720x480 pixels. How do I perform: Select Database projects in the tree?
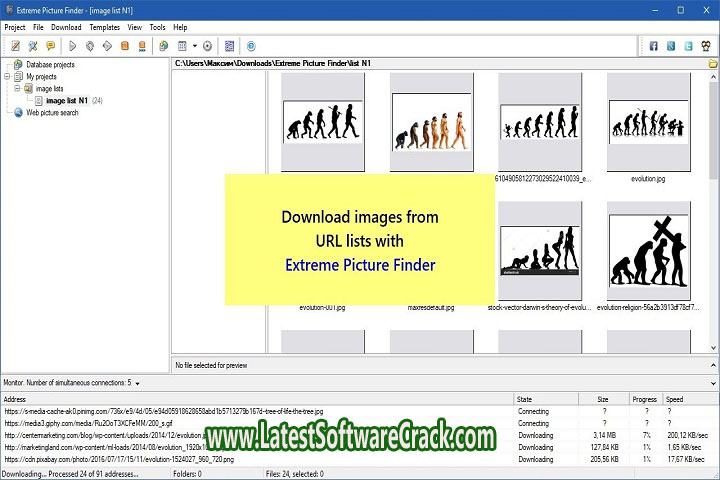pyautogui.click(x=50, y=65)
